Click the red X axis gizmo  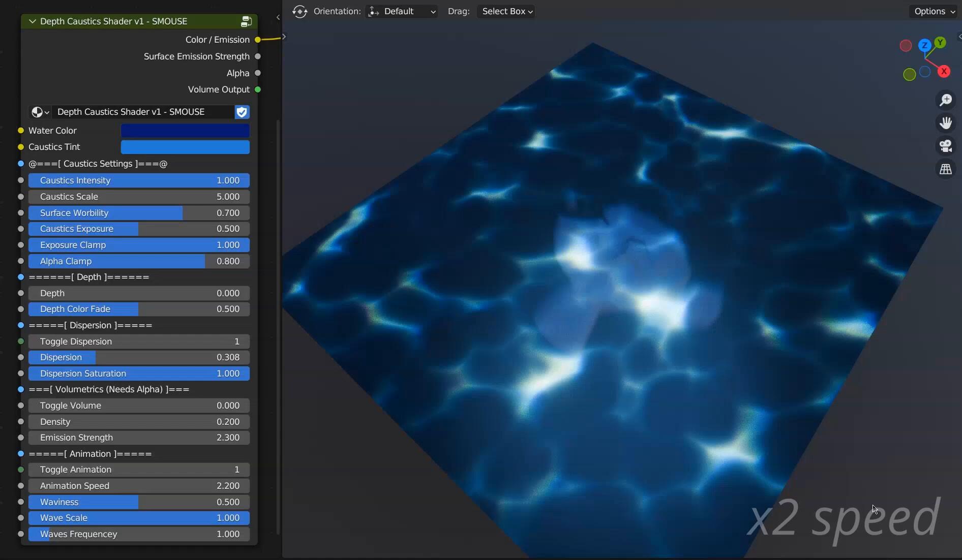coord(944,72)
